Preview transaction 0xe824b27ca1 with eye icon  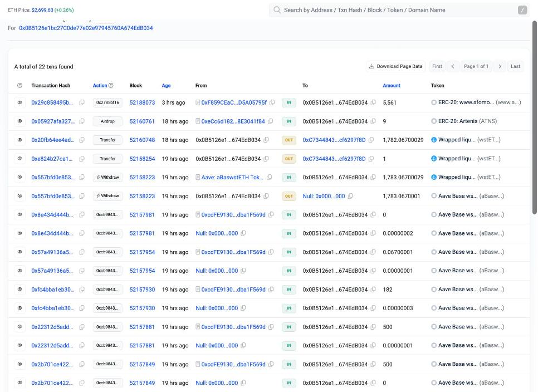(x=20, y=159)
